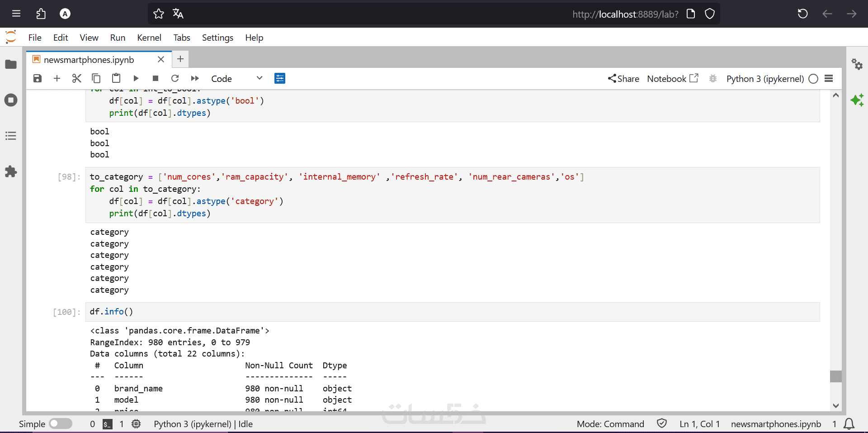Viewport: 868px width, 433px height.
Task: Show the table of contents panel
Action: 11,136
